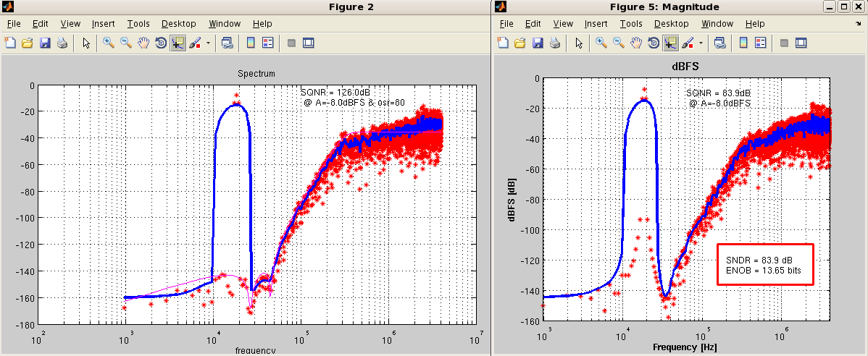Image resolution: width=868 pixels, height=356 pixels.
Task: Click Hide Plot Tools icon in Figure 2
Action: [292, 43]
